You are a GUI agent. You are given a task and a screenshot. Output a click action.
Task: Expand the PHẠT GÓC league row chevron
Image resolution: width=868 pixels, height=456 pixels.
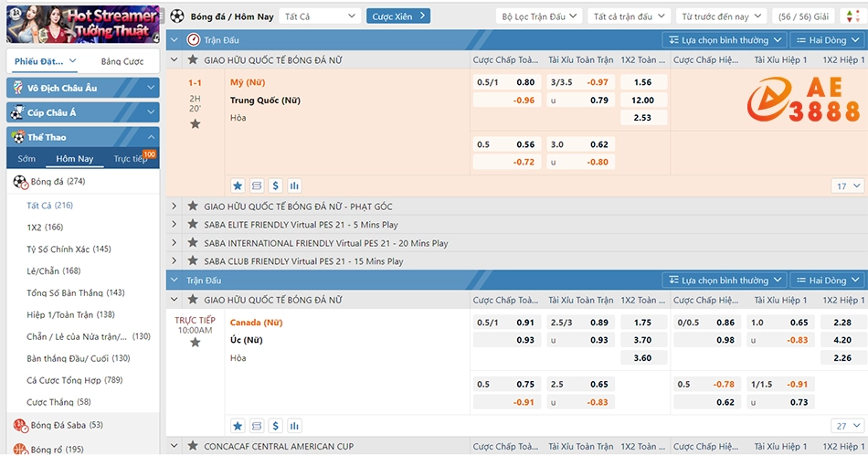pos(174,207)
